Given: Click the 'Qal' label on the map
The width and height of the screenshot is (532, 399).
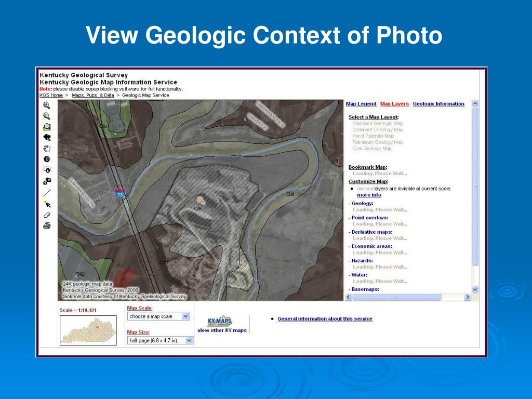Looking at the screenshot, I should pos(290,194).
